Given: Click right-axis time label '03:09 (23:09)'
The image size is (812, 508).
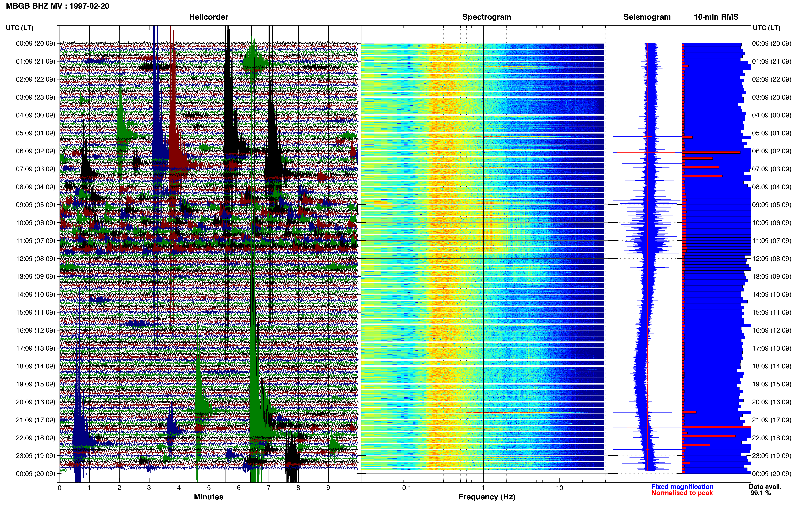Looking at the screenshot, I should [x=772, y=97].
